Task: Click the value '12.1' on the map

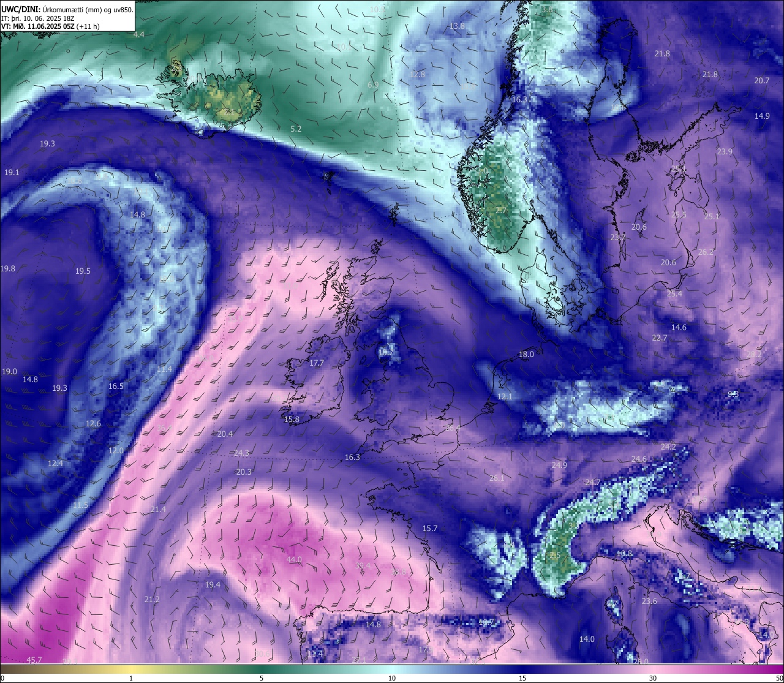Action: pyautogui.click(x=505, y=397)
